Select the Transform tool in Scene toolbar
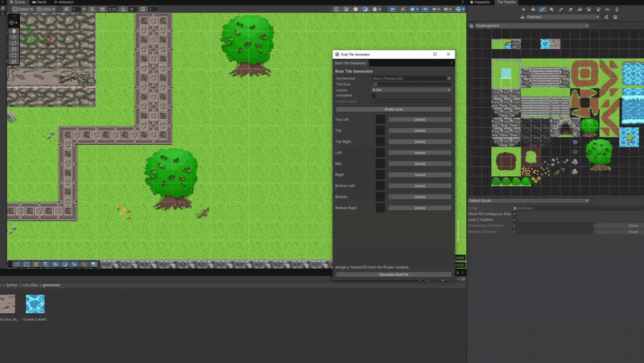The width and height of the screenshot is (644, 363). pos(14,62)
